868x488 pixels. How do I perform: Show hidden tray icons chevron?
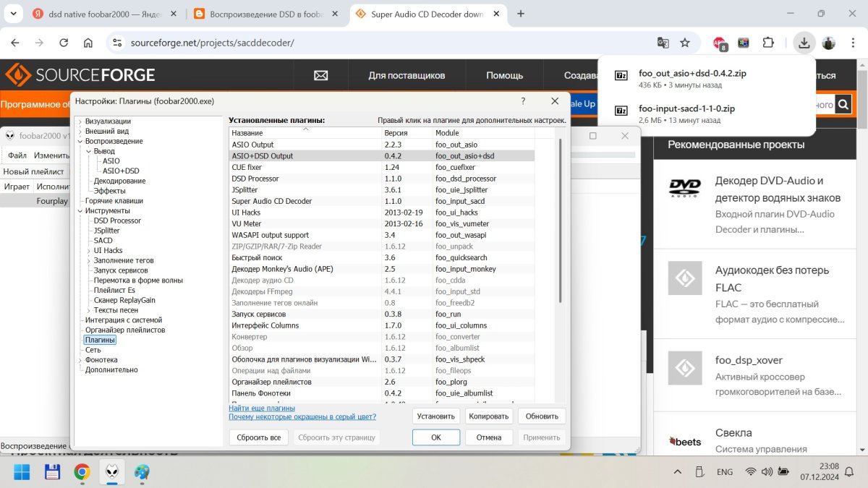678,471
